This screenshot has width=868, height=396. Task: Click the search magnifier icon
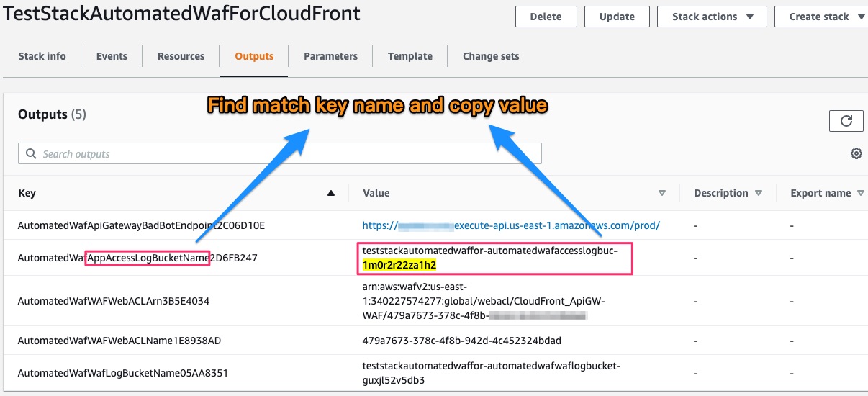31,153
